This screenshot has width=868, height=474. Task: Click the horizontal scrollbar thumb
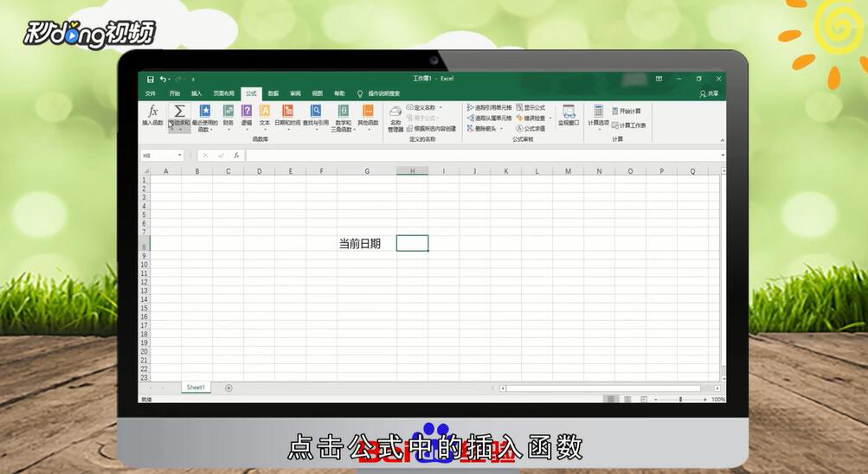(x=603, y=388)
